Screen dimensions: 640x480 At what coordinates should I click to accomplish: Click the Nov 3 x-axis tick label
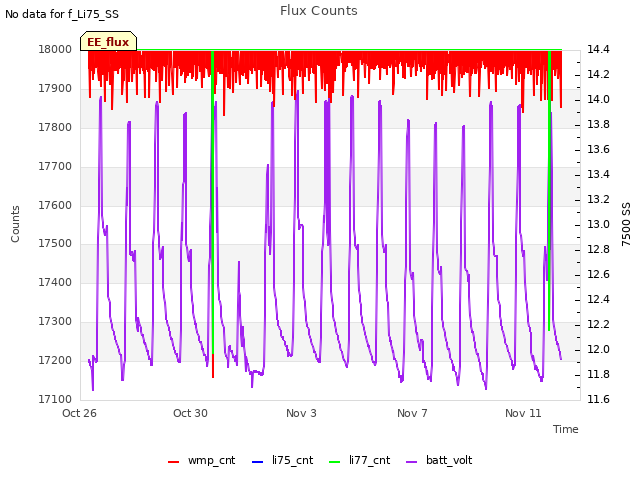[x=301, y=413]
